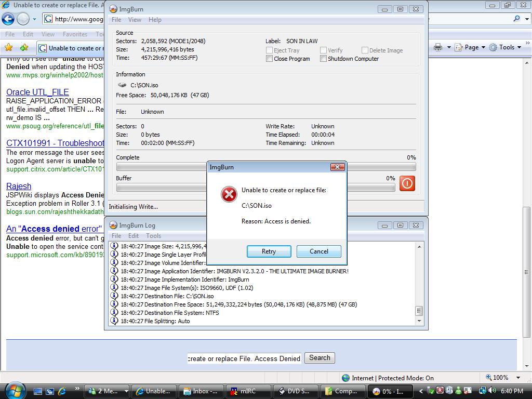Open the Tools dropdown with the gear icon

tap(505, 47)
